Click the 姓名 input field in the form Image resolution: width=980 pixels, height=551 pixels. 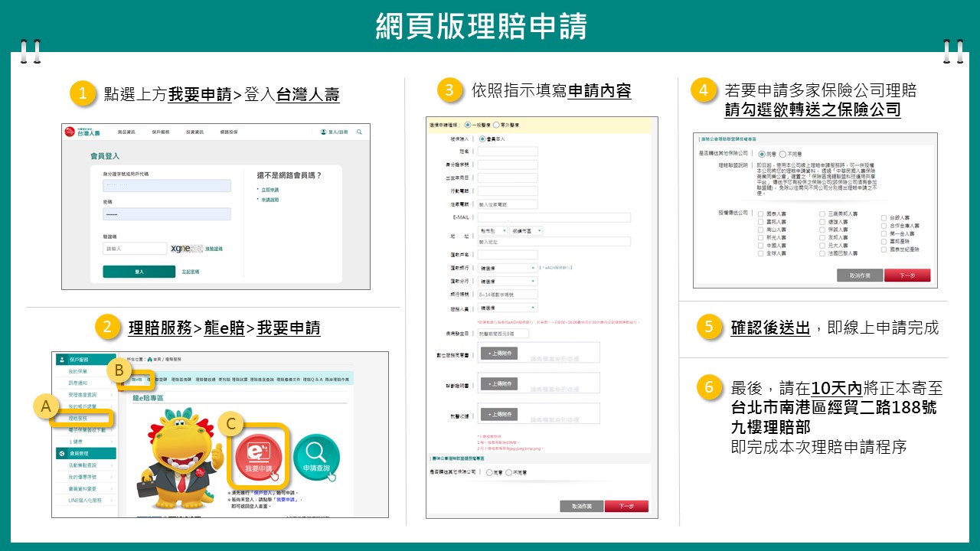tap(508, 152)
